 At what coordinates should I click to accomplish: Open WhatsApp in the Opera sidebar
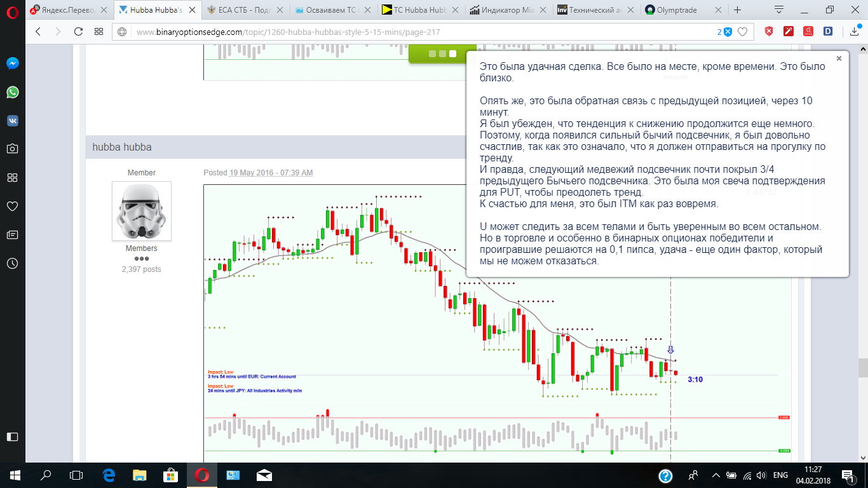(13, 92)
